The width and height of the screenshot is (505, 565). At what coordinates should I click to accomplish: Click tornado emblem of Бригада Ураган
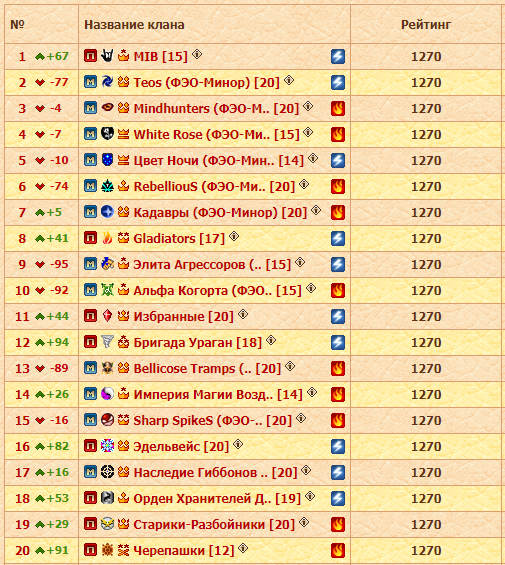(107, 342)
